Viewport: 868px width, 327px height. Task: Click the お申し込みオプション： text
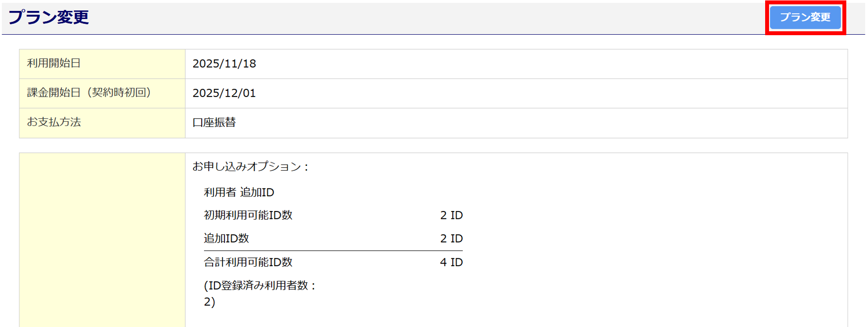tap(250, 167)
